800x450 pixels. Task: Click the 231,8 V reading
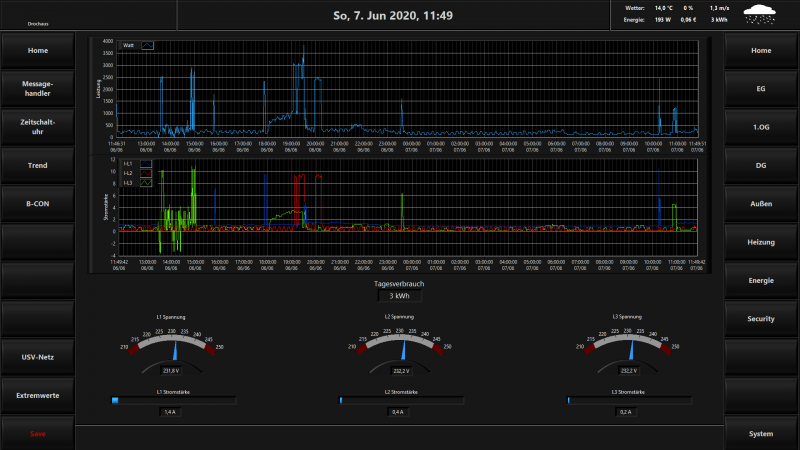point(171,371)
